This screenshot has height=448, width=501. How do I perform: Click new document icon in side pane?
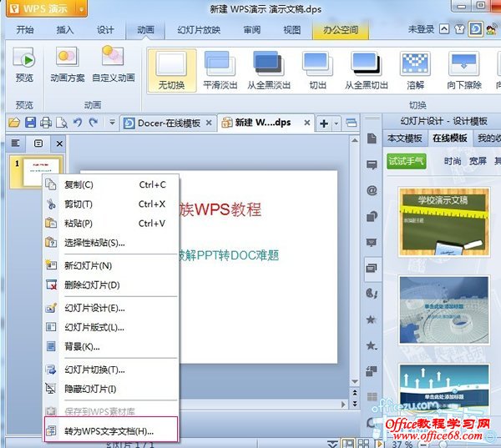click(x=372, y=138)
